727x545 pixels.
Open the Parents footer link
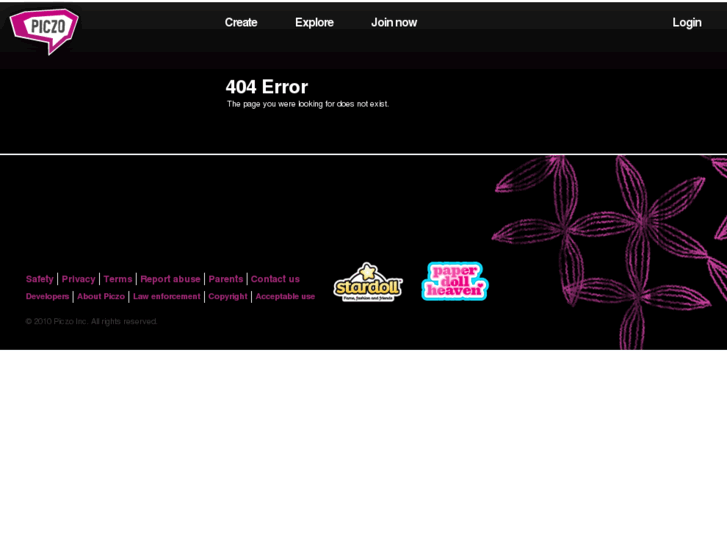226,279
